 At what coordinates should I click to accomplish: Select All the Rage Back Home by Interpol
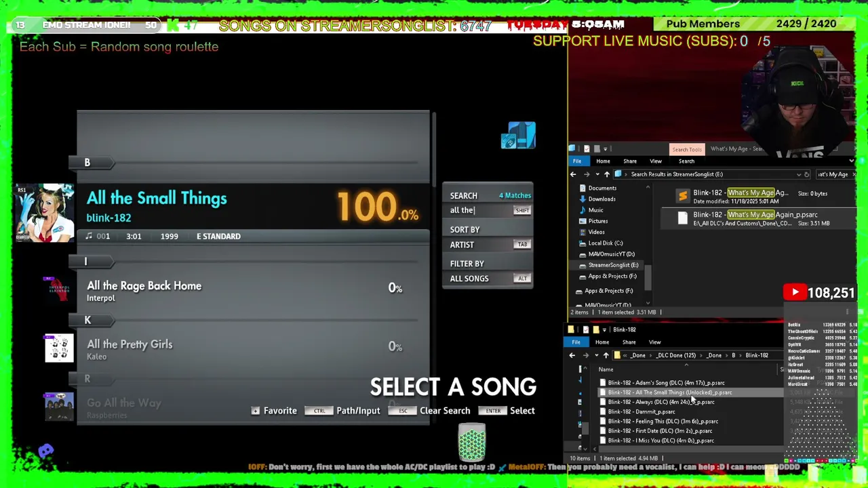(x=253, y=290)
